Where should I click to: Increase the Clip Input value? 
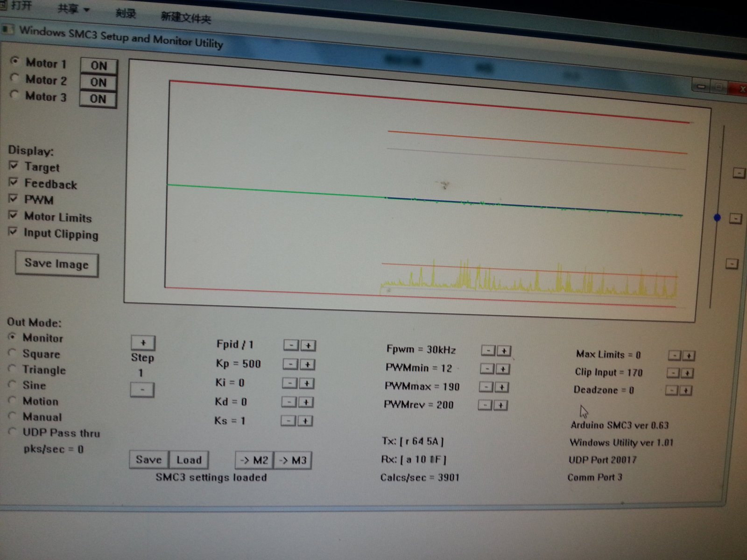point(687,373)
